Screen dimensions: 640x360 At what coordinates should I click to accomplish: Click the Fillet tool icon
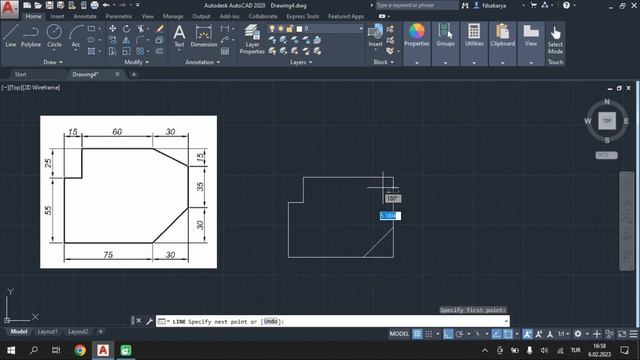pyautogui.click(x=140, y=40)
